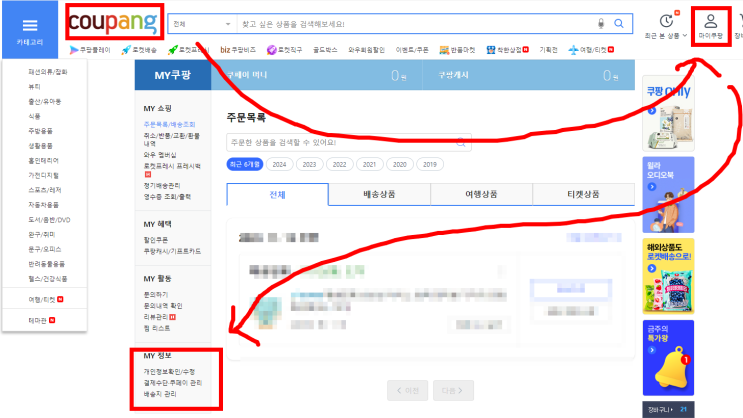Open 정기배송관리 link
The image size is (743, 418).
162,185
